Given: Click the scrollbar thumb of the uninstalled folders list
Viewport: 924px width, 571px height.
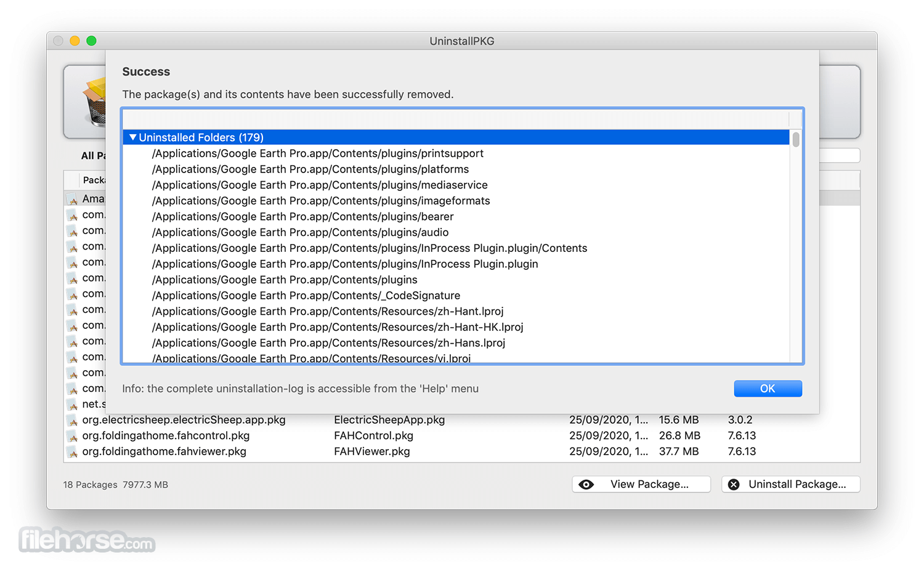Looking at the screenshot, I should tap(796, 139).
